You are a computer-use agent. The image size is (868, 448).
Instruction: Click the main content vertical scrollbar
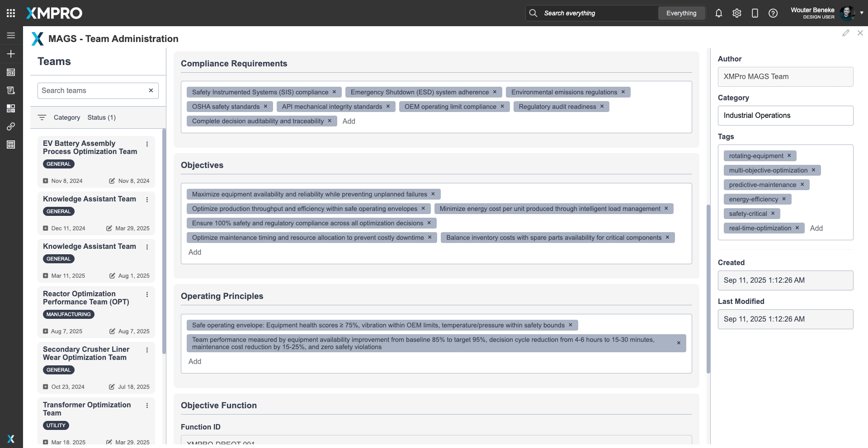click(x=708, y=289)
